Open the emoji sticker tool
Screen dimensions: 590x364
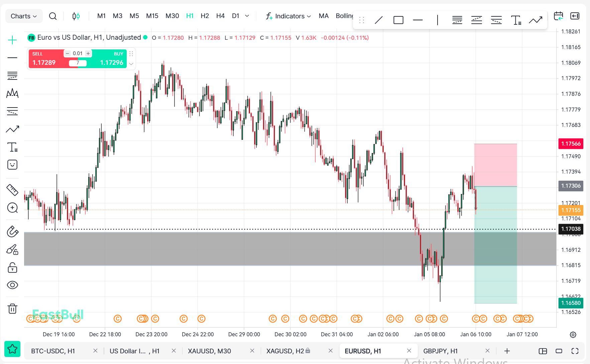tap(12, 165)
